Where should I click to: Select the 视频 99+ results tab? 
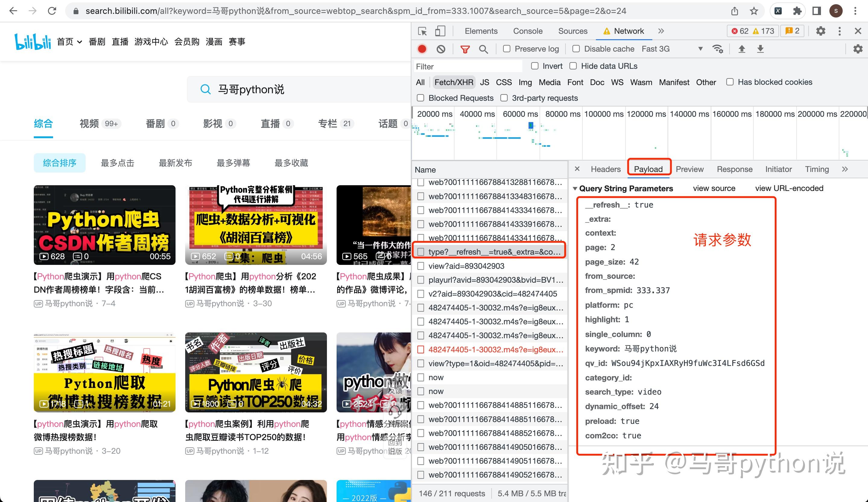[x=100, y=124]
